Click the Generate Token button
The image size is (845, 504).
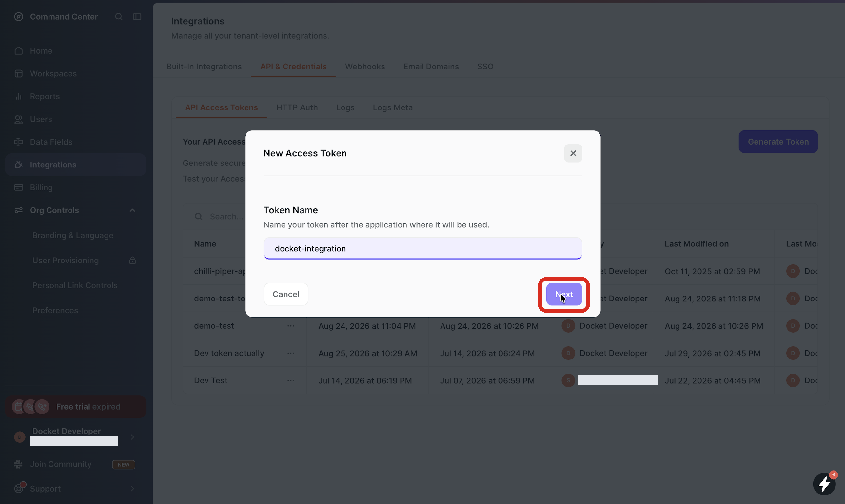coord(778,142)
